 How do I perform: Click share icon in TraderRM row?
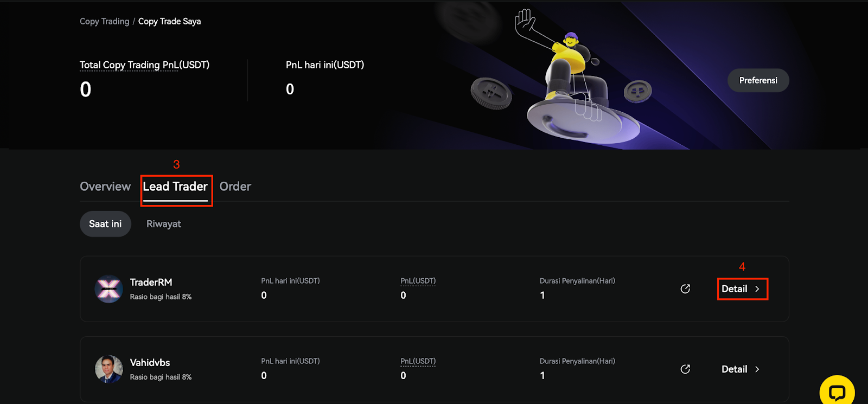[685, 289]
